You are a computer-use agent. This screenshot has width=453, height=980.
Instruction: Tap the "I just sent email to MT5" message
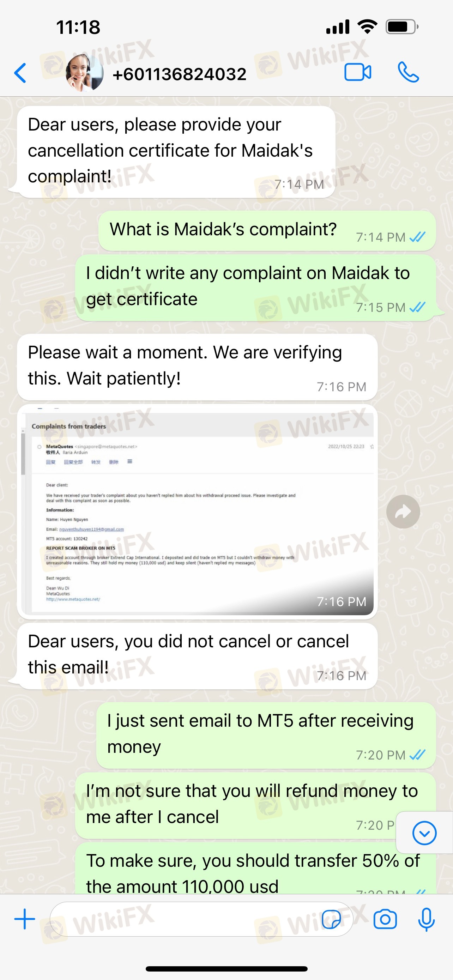coord(266,736)
